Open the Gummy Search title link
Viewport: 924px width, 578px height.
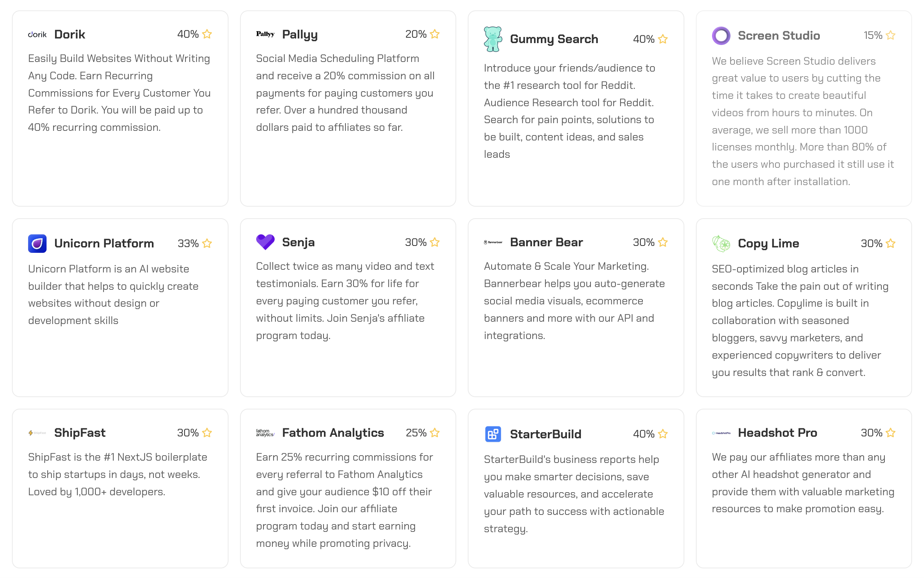pos(554,39)
